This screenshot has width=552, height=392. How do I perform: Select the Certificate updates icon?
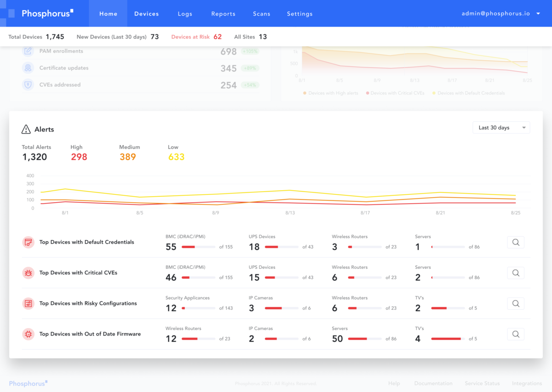pos(29,68)
